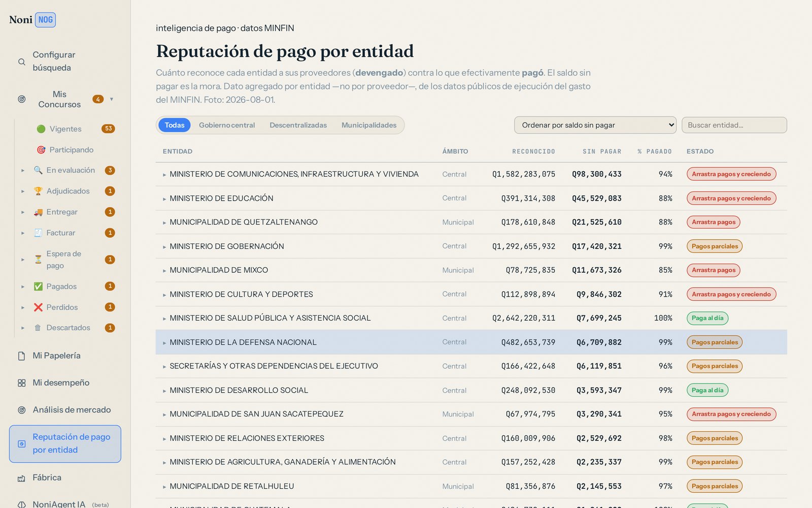Viewport: 812px width, 508px height.
Task: Open the Vigentes list with 53 items
Action: coord(75,129)
